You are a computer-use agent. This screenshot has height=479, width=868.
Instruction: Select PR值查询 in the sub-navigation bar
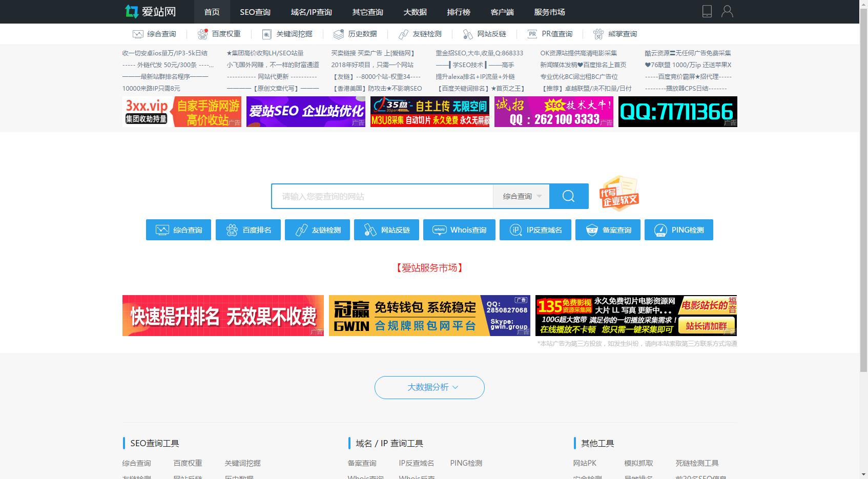[x=550, y=34]
